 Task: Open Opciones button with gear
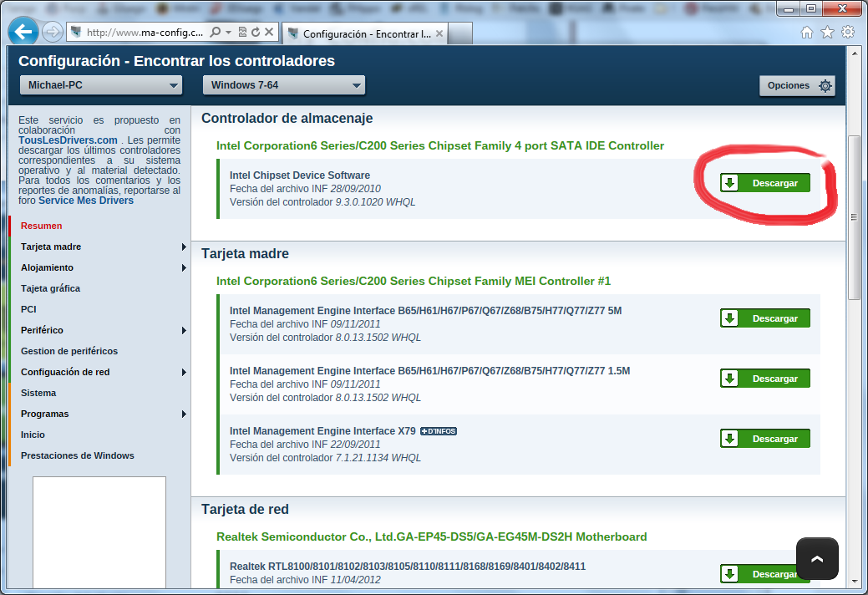tap(797, 86)
